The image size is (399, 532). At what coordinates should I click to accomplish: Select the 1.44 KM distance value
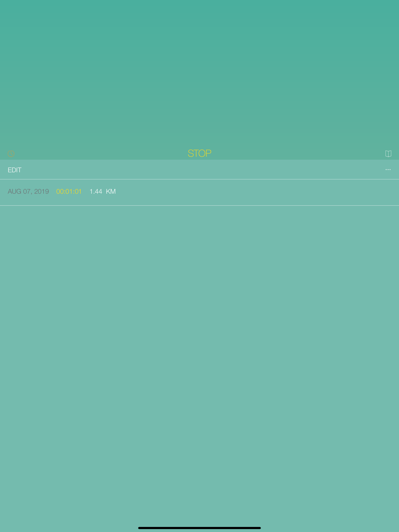tap(102, 191)
